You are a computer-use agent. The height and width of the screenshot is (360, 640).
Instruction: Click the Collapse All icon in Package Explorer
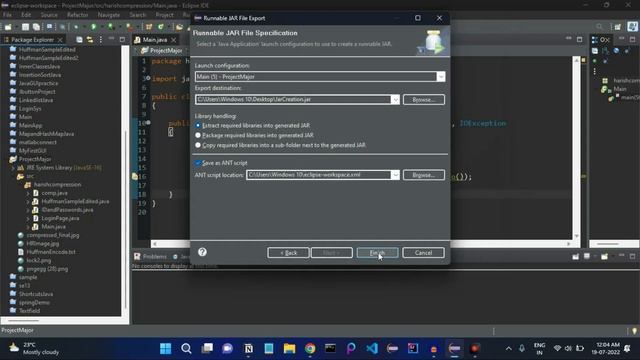(79, 40)
